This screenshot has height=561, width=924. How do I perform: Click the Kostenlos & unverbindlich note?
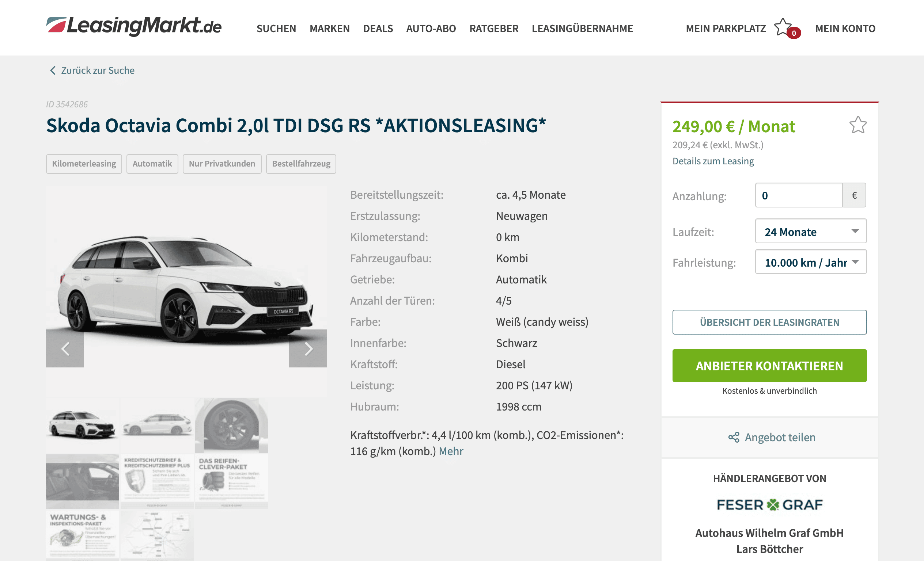[x=769, y=391]
